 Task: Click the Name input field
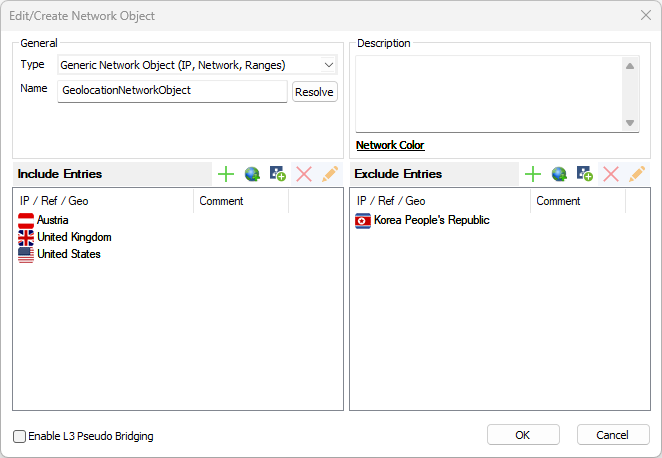point(172,91)
